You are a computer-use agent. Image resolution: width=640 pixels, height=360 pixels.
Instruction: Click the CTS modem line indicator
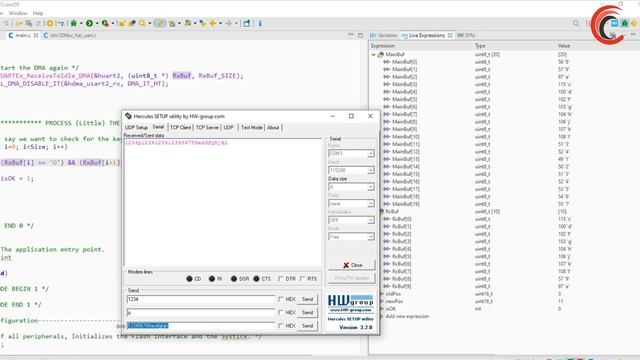click(256, 279)
